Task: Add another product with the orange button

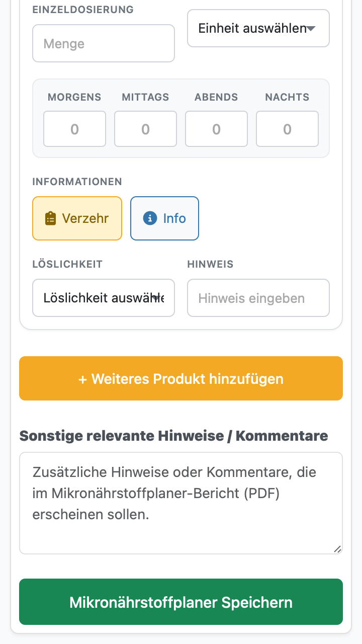Action: pos(181,378)
